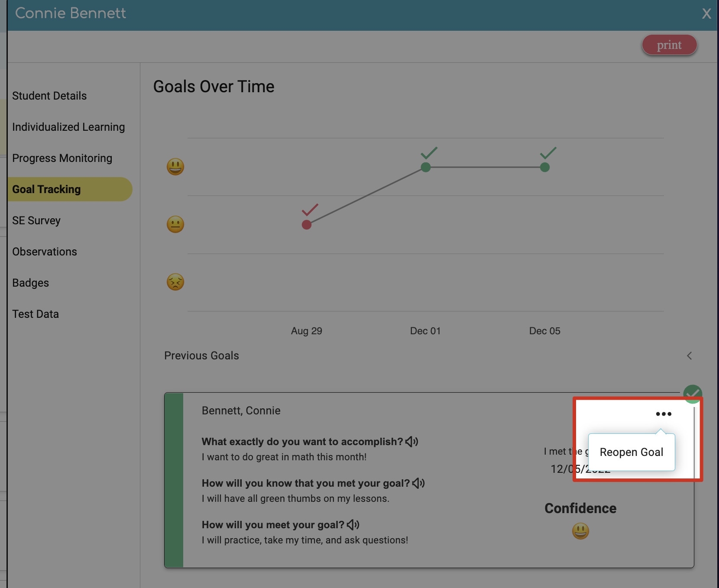Click the print button
This screenshot has height=588, width=719.
point(669,45)
